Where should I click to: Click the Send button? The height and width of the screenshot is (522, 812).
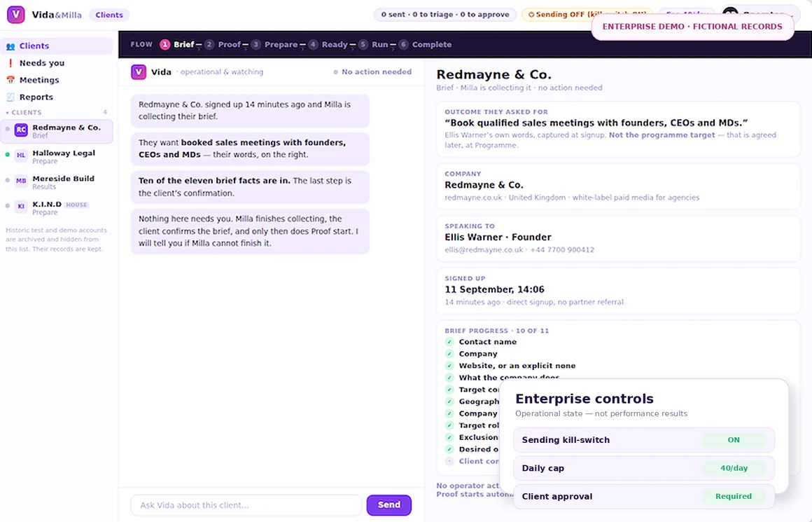point(389,505)
